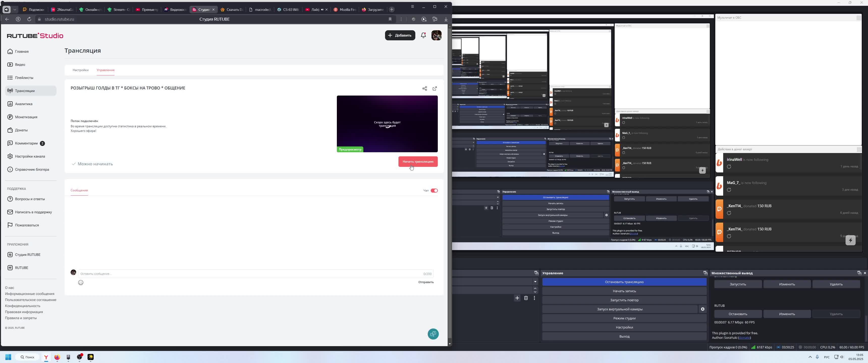This screenshot has width=868, height=363.
Task: Open browser downloads icon
Action: pyautogui.click(x=446, y=19)
